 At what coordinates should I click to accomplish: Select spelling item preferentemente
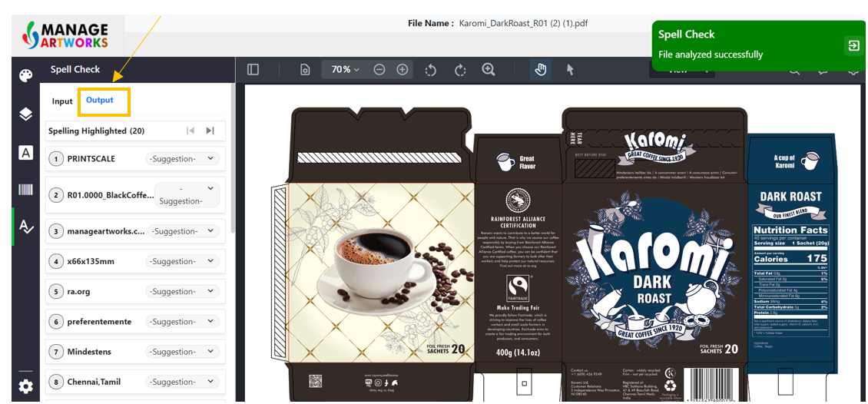99,322
